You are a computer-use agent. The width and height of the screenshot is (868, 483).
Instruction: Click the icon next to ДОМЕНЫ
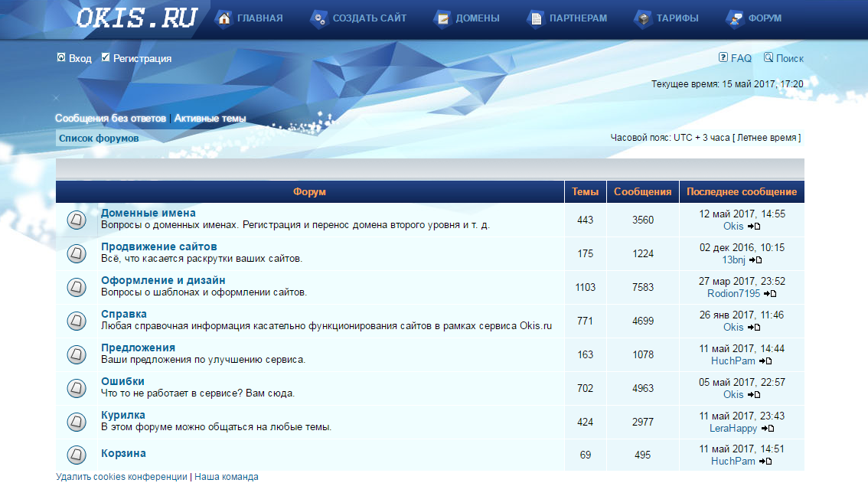443,19
